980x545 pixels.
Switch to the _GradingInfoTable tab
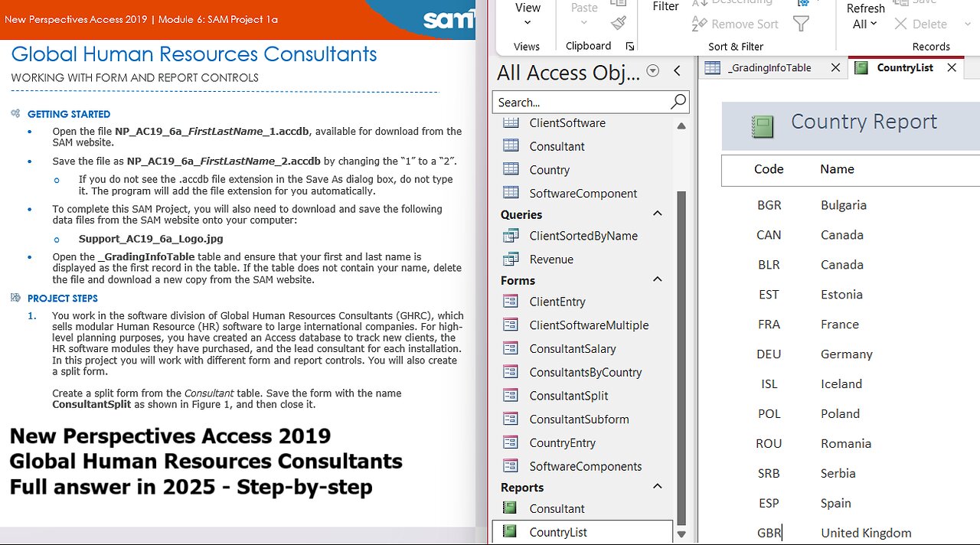click(769, 67)
